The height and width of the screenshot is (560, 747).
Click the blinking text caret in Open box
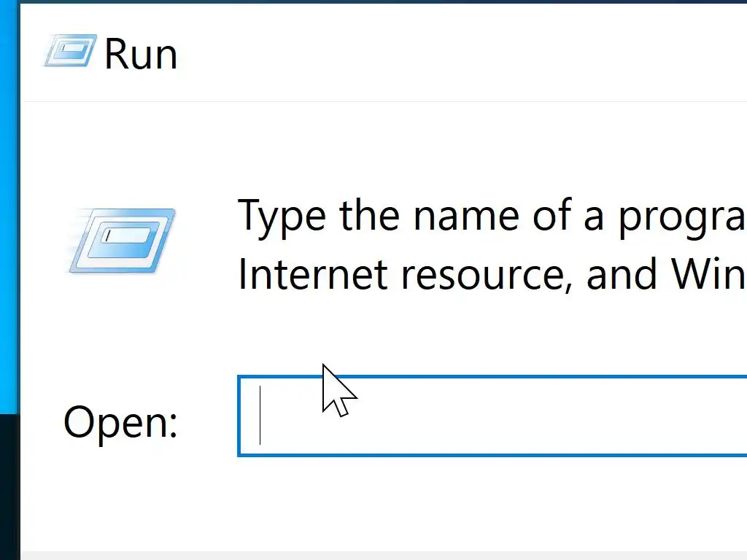point(260,416)
